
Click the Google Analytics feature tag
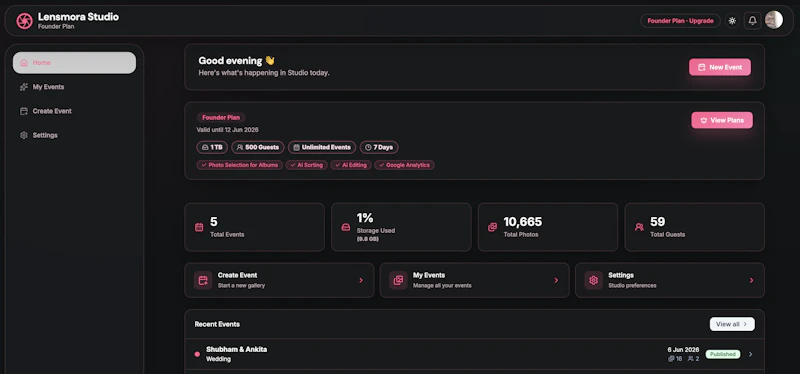click(405, 165)
